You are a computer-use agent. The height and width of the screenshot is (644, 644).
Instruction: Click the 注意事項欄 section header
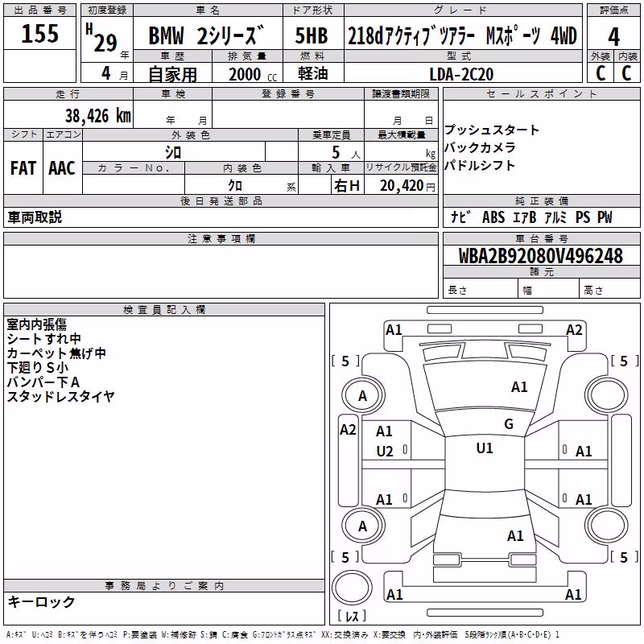point(221,238)
